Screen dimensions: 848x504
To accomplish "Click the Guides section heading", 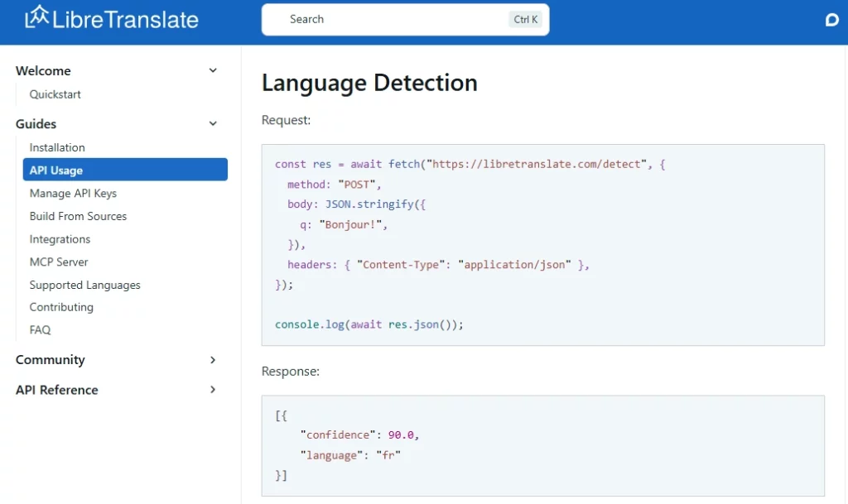I will 36,123.
